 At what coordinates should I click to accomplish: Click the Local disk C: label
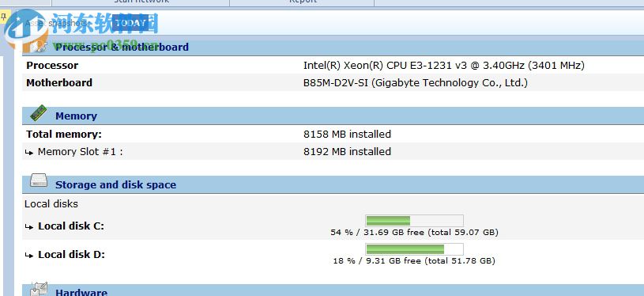(x=71, y=226)
